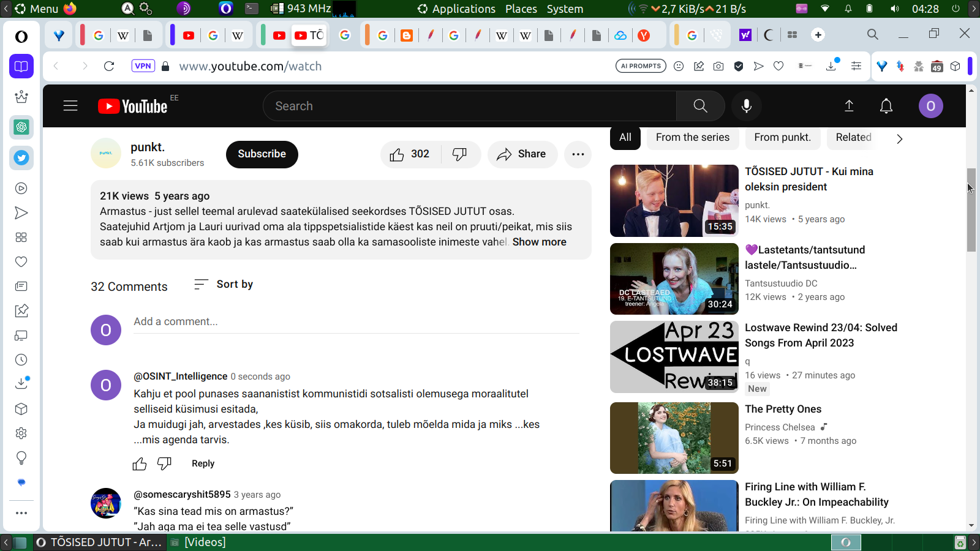This screenshot has width=980, height=551.
Task: Open the Menu button in top panel
Action: point(37,9)
